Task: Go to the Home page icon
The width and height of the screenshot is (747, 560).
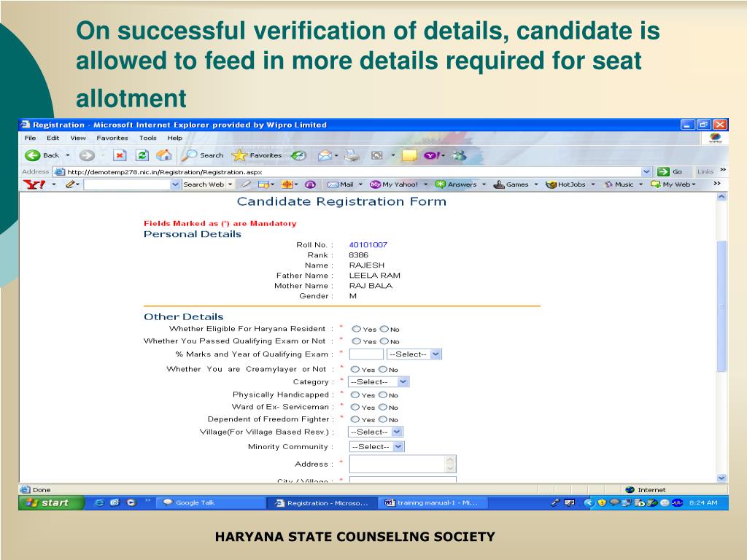Action: point(164,155)
